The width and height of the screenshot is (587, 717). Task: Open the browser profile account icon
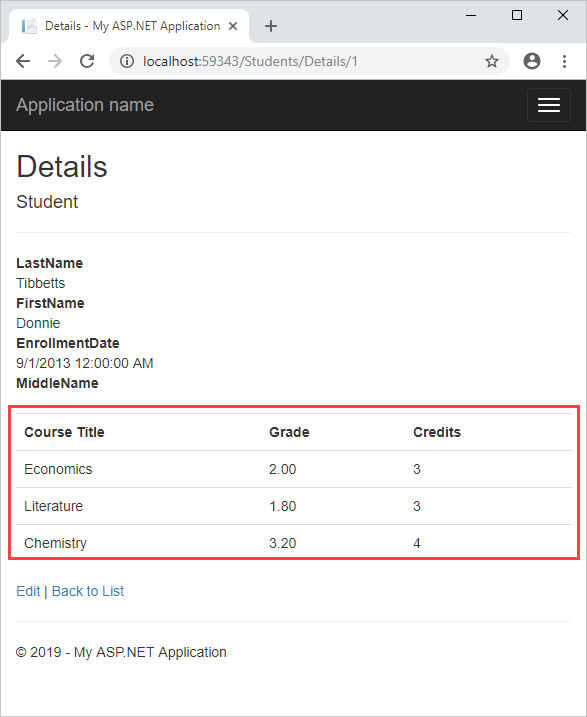click(532, 61)
